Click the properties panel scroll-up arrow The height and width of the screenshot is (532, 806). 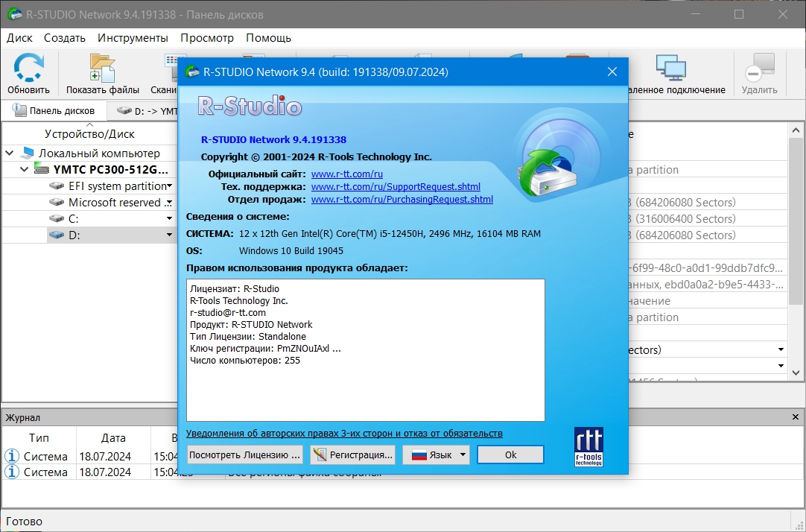[x=796, y=131]
